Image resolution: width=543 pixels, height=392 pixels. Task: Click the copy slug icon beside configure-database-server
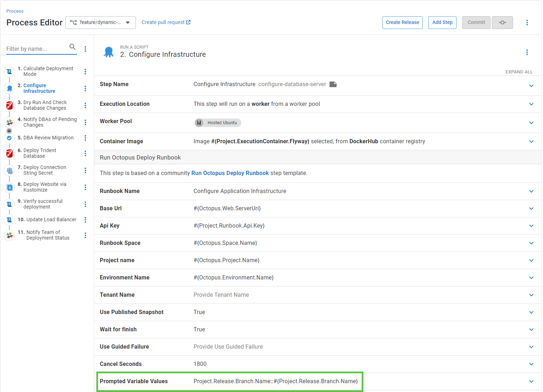pyautogui.click(x=333, y=84)
